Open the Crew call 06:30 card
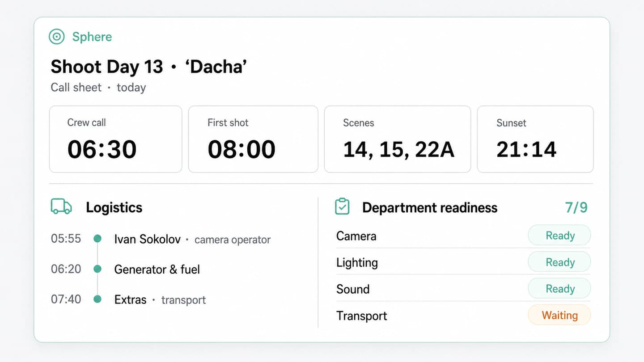Screen dimensions: 644x362 click(115, 139)
